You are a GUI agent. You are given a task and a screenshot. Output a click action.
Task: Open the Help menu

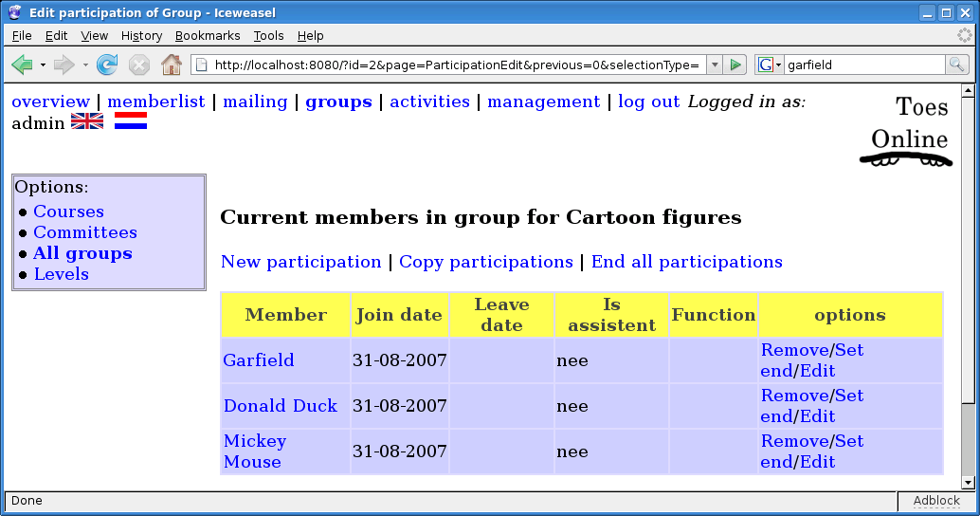pyautogui.click(x=310, y=36)
